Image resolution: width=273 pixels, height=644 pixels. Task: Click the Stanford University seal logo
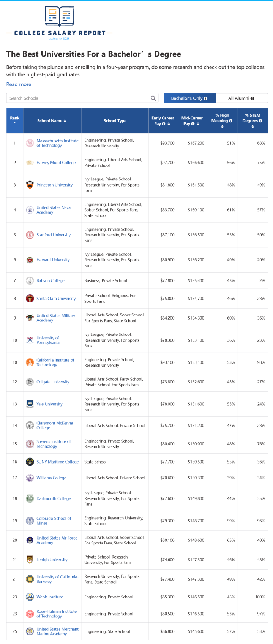pos(30,235)
